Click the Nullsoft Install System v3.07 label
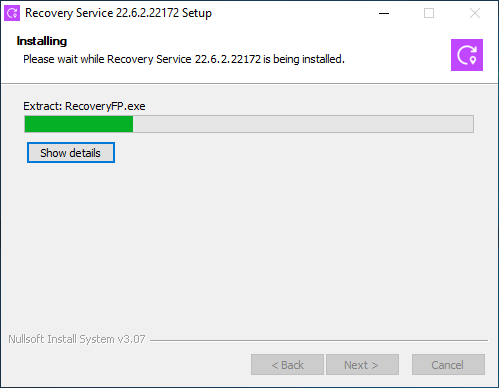This screenshot has height=388, width=499. click(77, 339)
